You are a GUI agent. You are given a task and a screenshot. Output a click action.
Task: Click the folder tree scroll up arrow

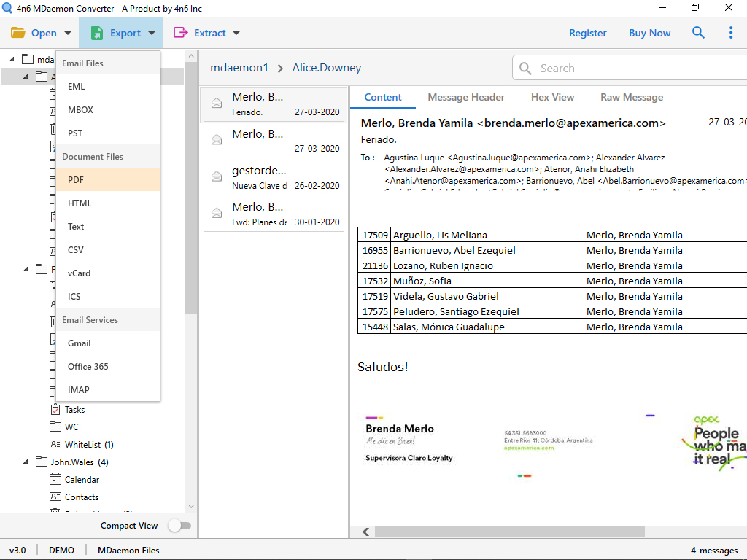tap(191, 55)
